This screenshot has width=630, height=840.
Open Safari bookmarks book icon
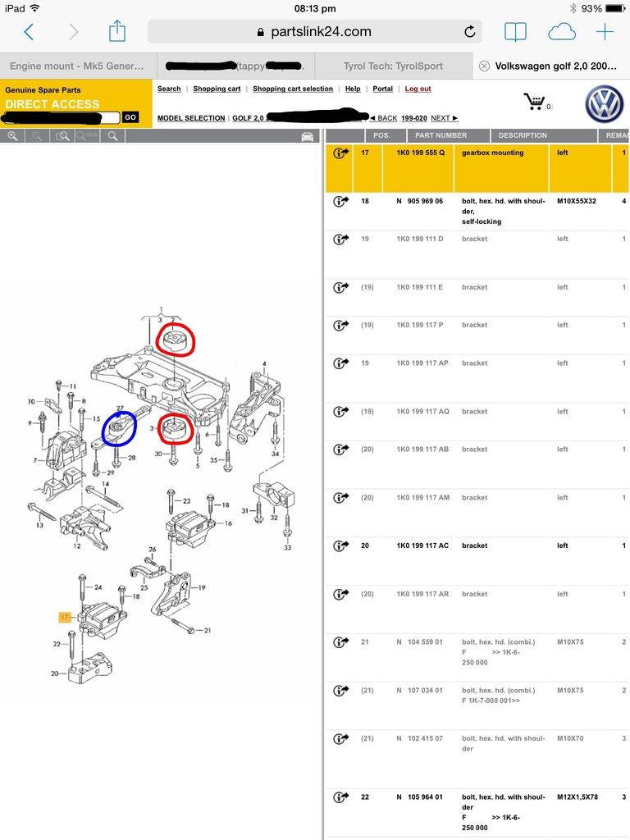515,32
